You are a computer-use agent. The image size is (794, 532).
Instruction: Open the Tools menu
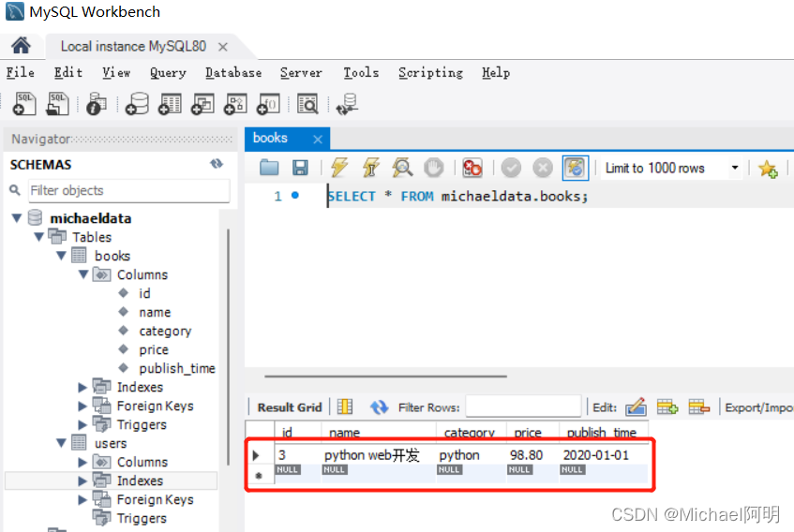click(361, 72)
